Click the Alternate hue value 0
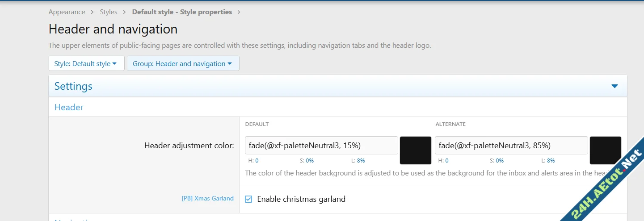Screen dimensions: 644x221 447,161
